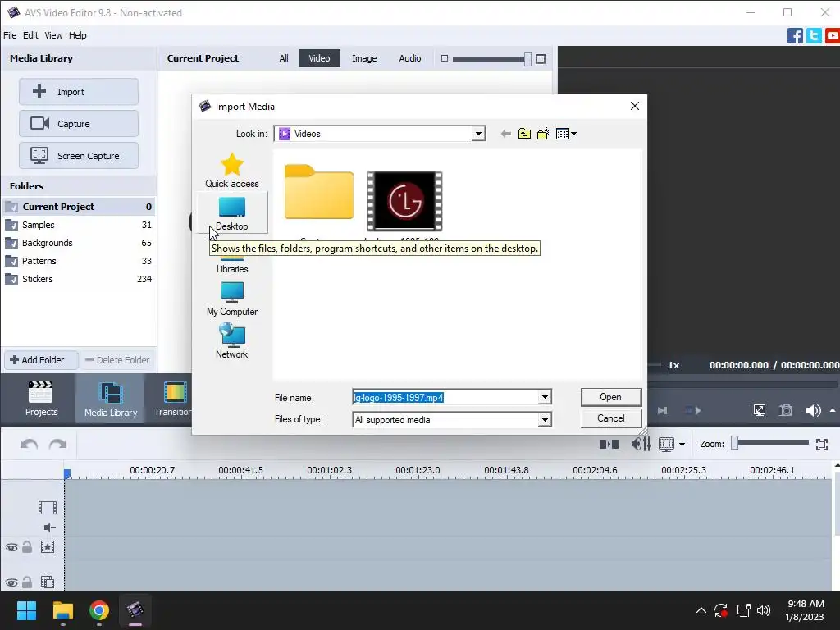Click the Windows Start button
Viewport: 840px width, 630px height.
coord(26,610)
